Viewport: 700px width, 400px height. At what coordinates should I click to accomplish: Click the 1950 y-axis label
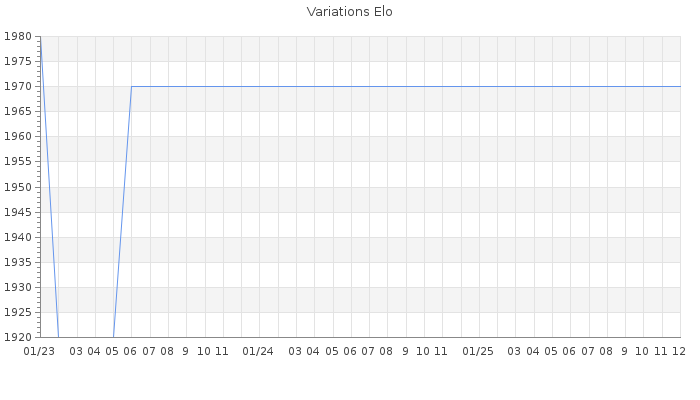(x=18, y=187)
